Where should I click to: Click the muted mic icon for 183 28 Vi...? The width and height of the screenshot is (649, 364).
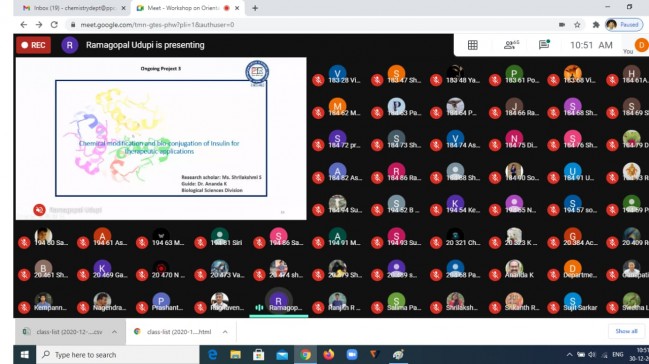tap(318, 80)
